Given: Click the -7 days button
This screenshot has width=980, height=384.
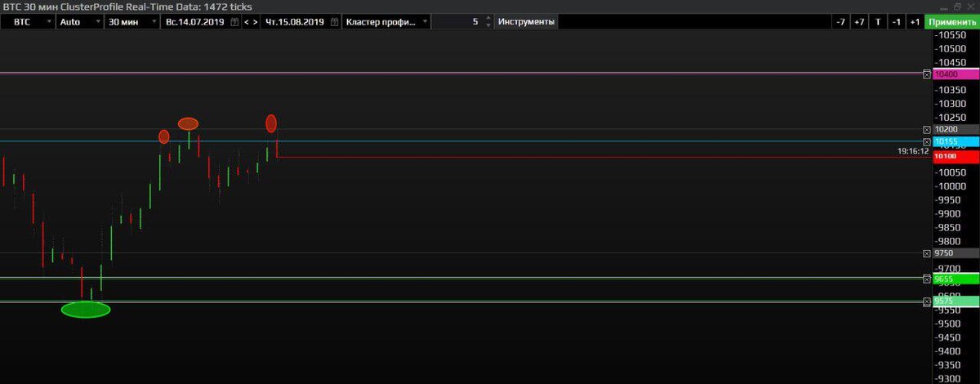Looking at the screenshot, I should pos(840,22).
